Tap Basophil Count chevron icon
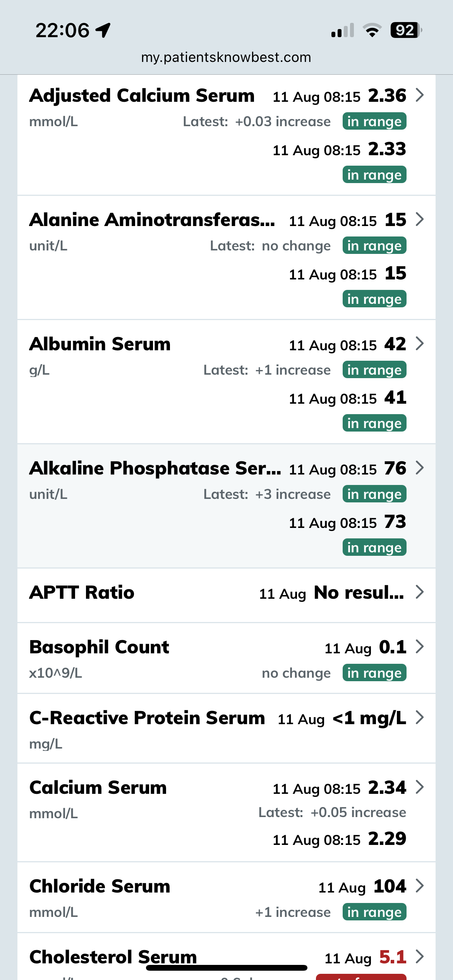The width and height of the screenshot is (453, 980). [x=420, y=646]
